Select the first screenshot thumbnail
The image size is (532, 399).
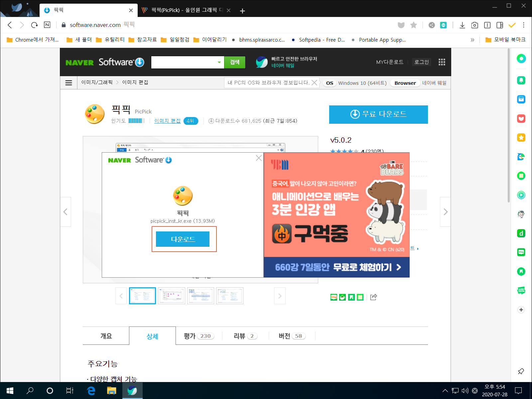coord(142,296)
